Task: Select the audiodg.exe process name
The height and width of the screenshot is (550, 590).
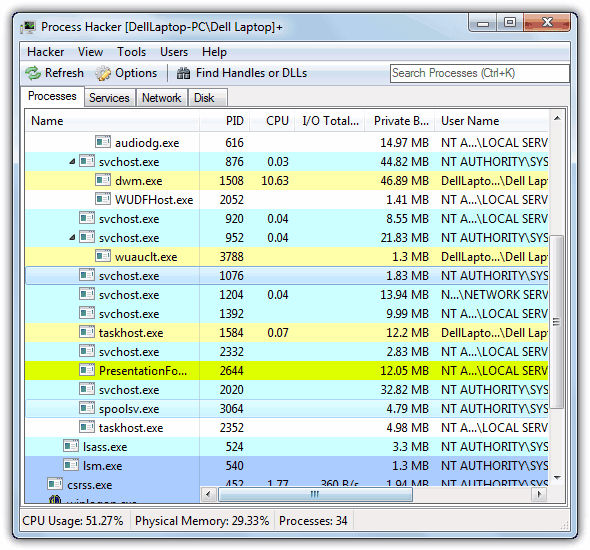Action: coord(147,143)
